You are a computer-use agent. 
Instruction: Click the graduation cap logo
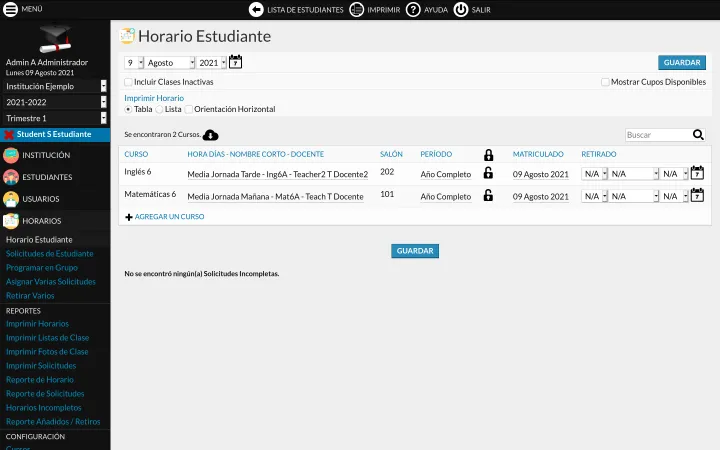coord(55,39)
